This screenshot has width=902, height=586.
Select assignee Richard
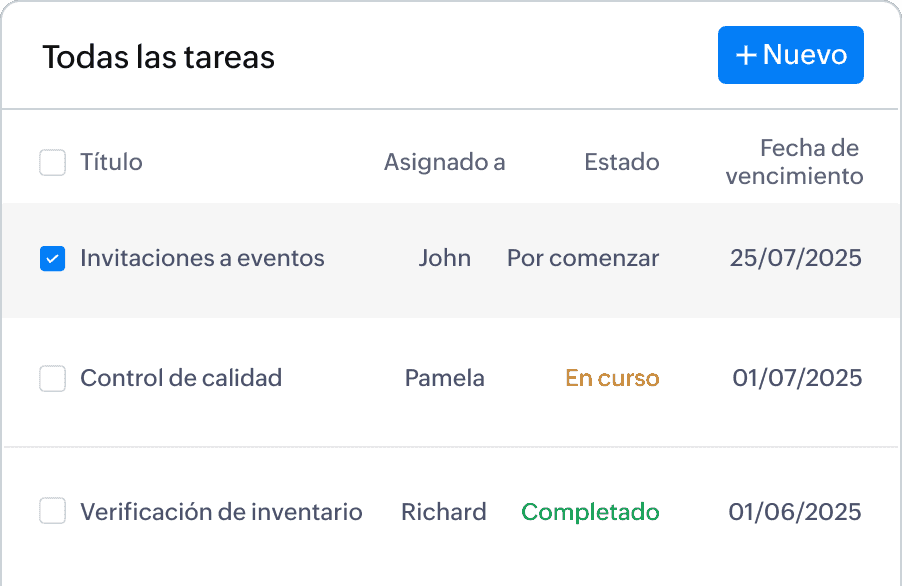(x=444, y=512)
